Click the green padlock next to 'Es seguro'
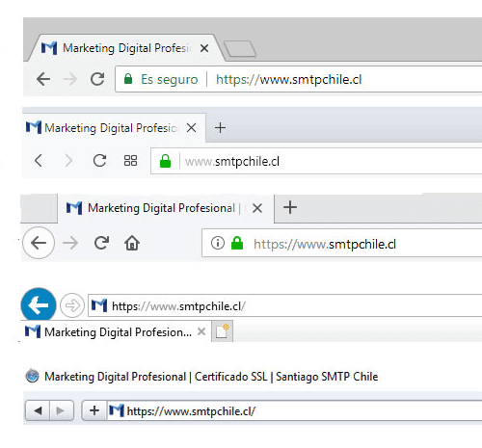The width and height of the screenshot is (482, 448). point(128,79)
